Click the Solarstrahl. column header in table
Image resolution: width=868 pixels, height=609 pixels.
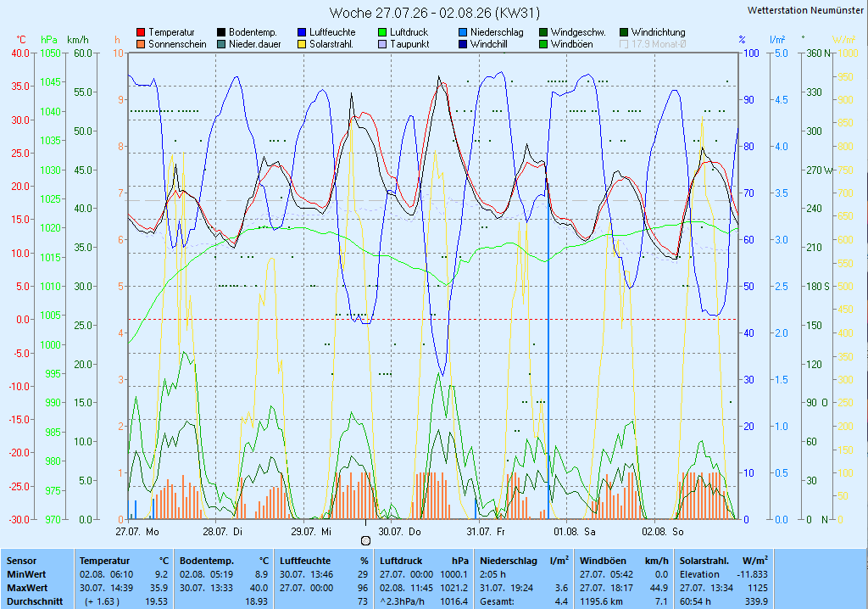[x=704, y=561]
